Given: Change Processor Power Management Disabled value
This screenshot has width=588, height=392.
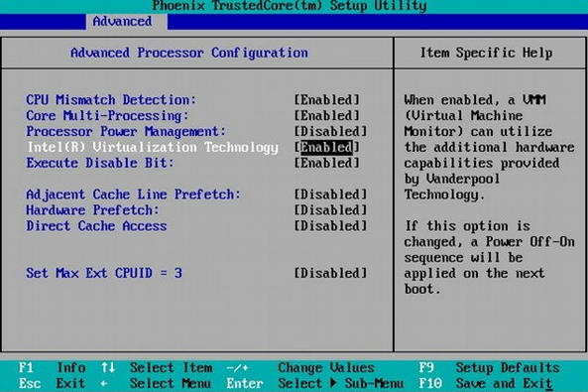Looking at the screenshot, I should pos(330,131).
